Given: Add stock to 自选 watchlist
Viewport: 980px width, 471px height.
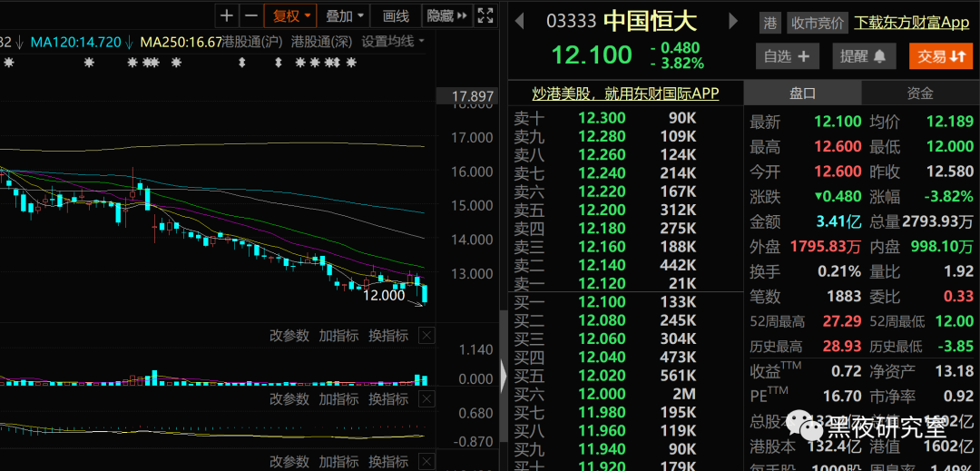Looking at the screenshot, I should tap(787, 56).
